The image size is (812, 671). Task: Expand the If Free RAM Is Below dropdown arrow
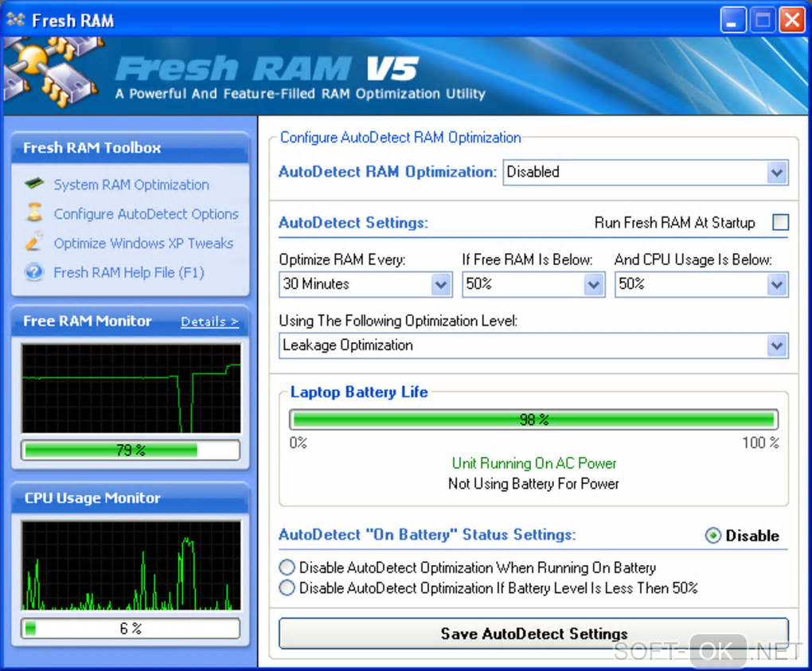[593, 284]
